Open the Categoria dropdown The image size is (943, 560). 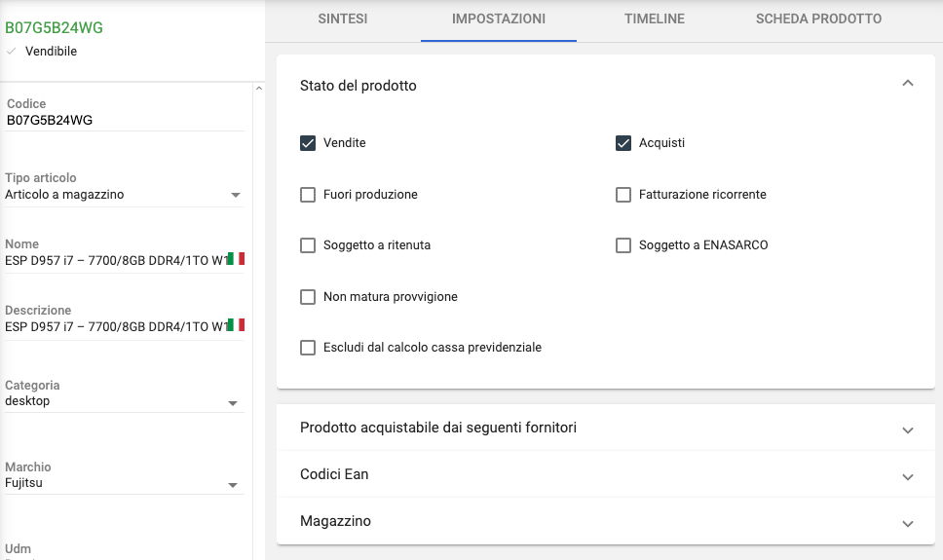(233, 403)
